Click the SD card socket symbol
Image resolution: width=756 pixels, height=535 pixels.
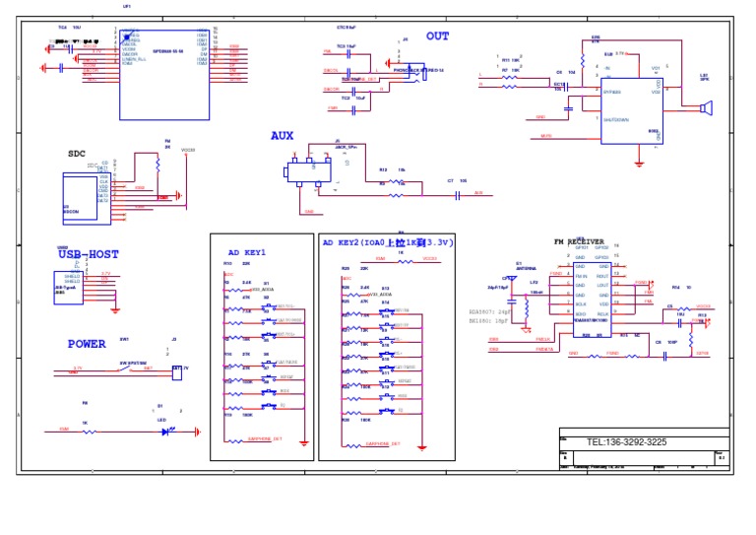pyautogui.click(x=87, y=198)
